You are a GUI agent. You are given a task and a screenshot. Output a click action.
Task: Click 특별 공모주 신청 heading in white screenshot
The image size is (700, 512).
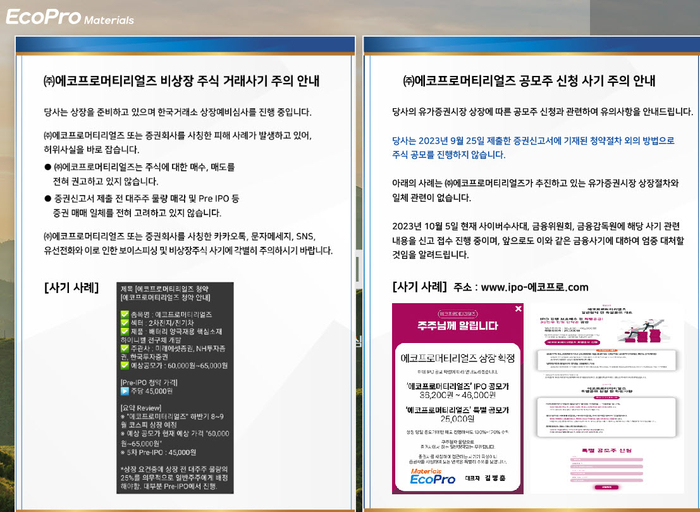(606, 450)
